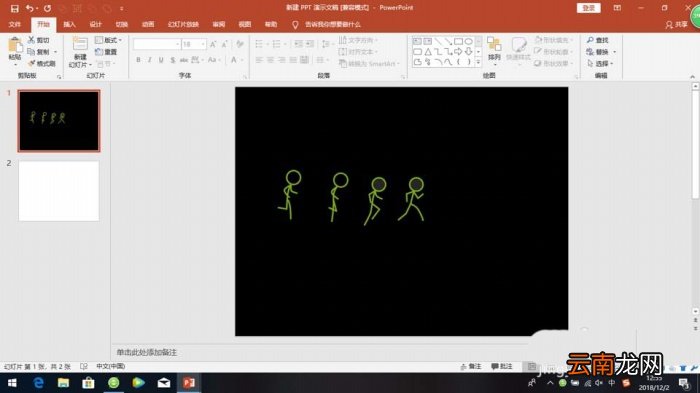Click the notes area placeholder below slide

pos(147,352)
